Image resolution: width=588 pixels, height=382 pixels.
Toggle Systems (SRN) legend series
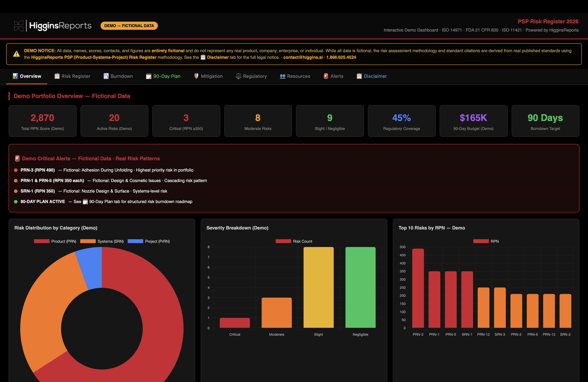[102, 241]
